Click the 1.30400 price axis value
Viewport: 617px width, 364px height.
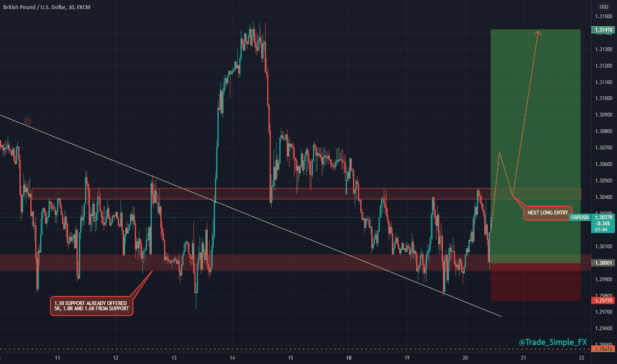coord(604,197)
